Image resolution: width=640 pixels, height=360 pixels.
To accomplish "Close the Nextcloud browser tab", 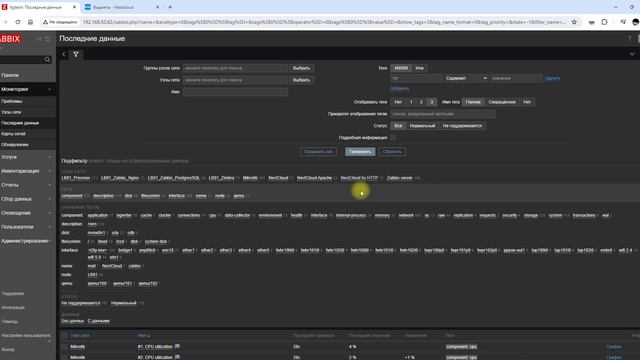I will (x=158, y=7).
